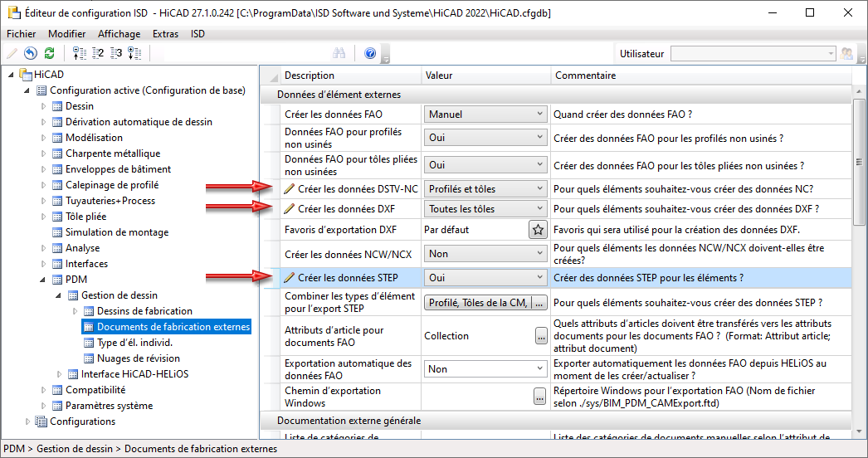
Task: Click pencil icon next to Créer les données DXF
Action: tap(289, 209)
